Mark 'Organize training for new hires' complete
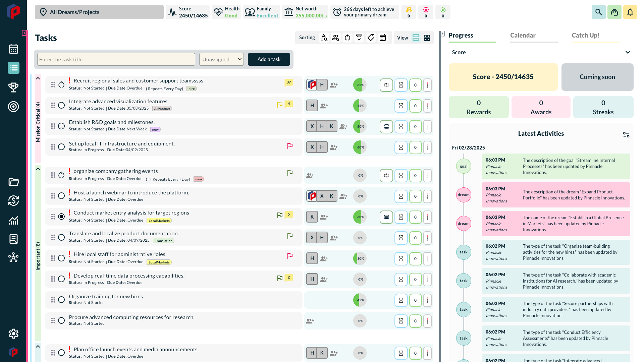The height and width of the screenshot is (362, 644). (x=61, y=300)
